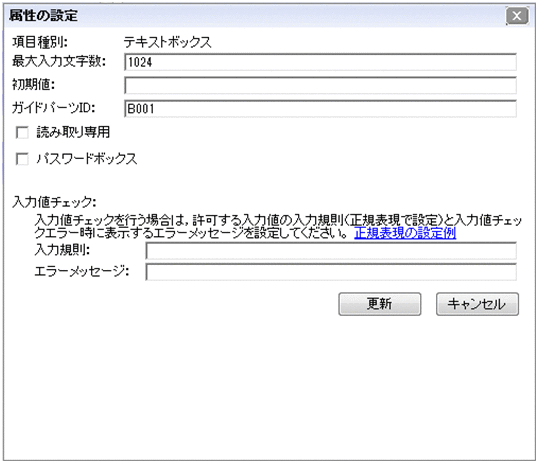Click the ガイドパーツID: label

pos(53,108)
